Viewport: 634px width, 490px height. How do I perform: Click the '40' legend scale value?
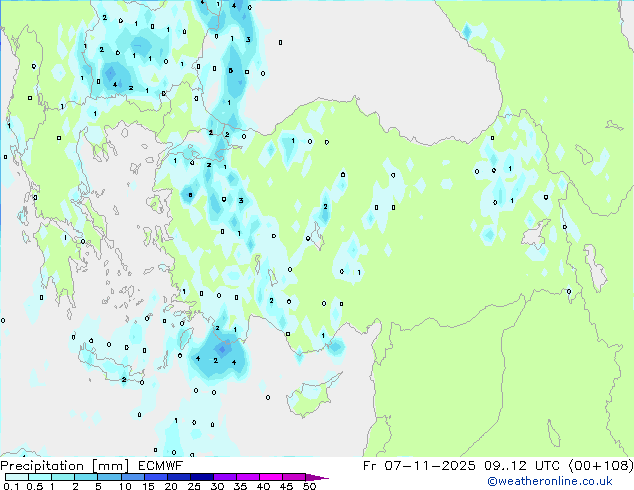[263, 486]
